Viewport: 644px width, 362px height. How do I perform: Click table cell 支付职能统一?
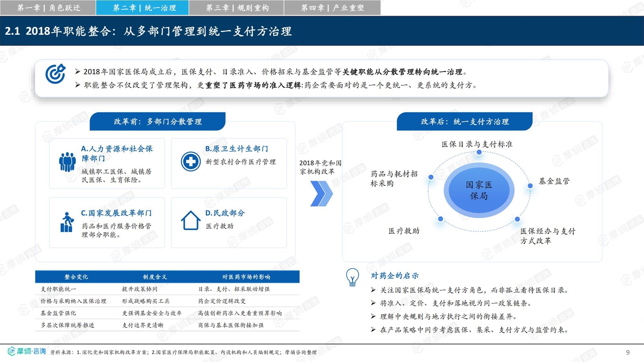(x=58, y=289)
